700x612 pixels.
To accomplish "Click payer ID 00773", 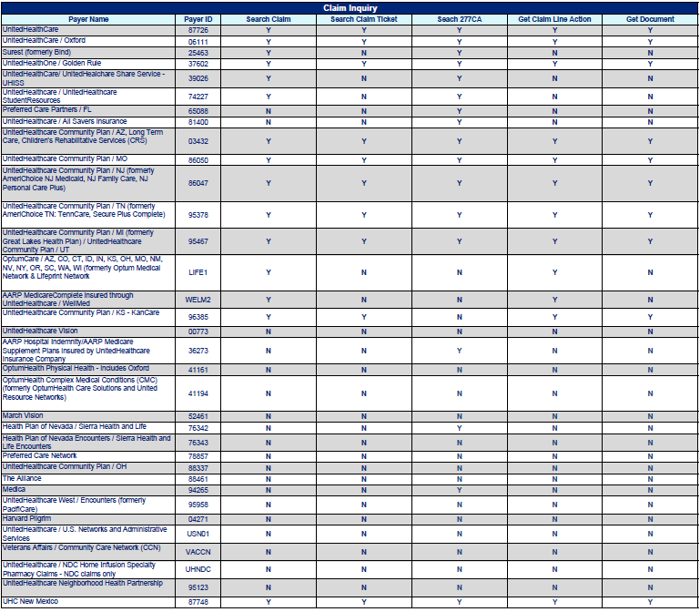I will click(x=198, y=331).
